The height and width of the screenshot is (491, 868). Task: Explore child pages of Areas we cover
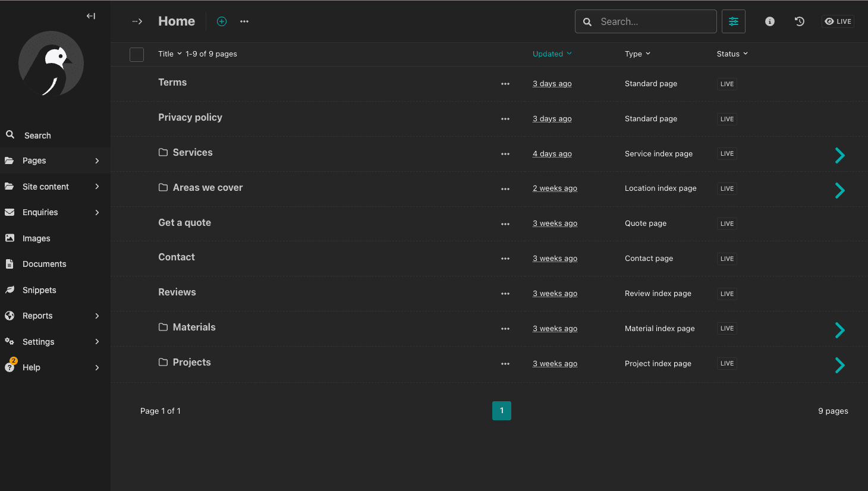(x=840, y=190)
